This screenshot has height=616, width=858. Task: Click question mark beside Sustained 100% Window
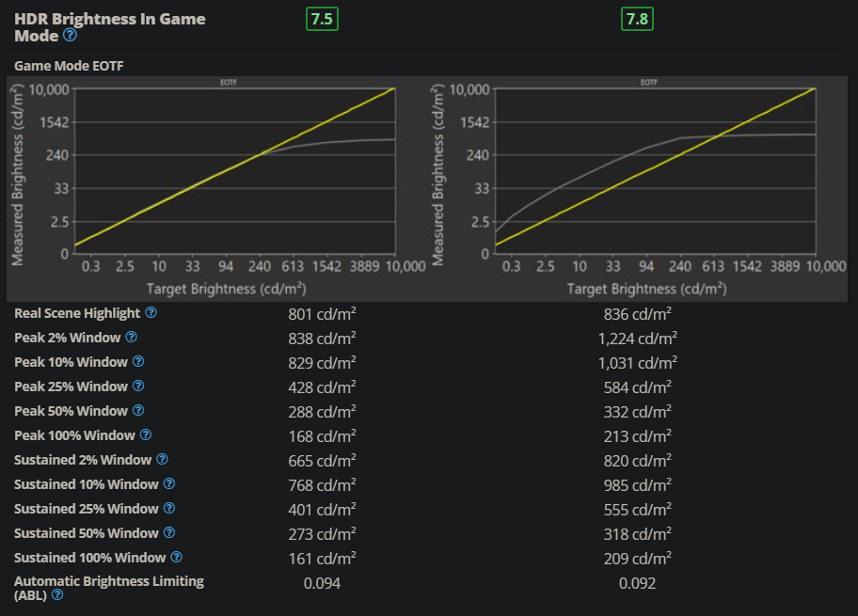pyautogui.click(x=177, y=558)
